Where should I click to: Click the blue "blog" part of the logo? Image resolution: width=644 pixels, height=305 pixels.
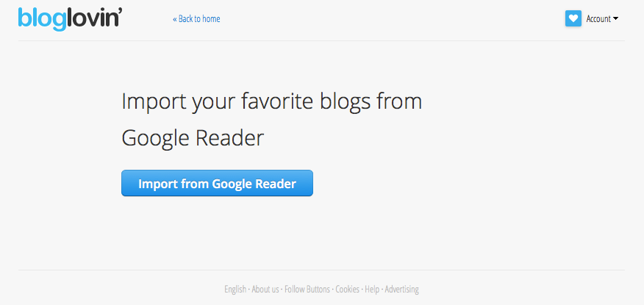pyautogui.click(x=42, y=20)
